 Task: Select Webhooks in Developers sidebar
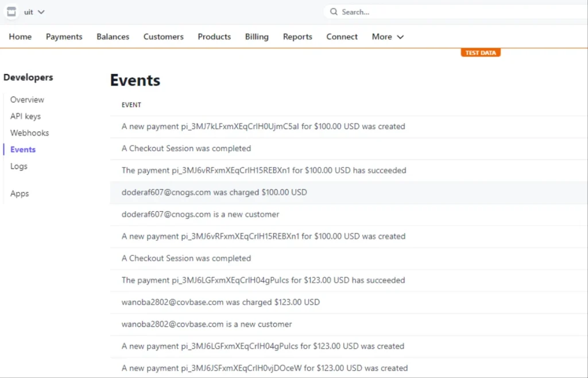tap(29, 133)
